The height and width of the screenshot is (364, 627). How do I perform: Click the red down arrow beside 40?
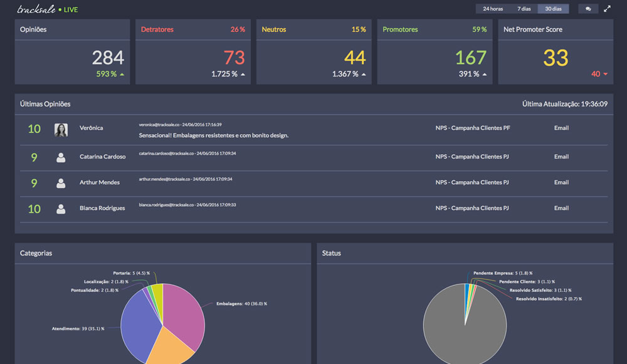click(x=606, y=74)
